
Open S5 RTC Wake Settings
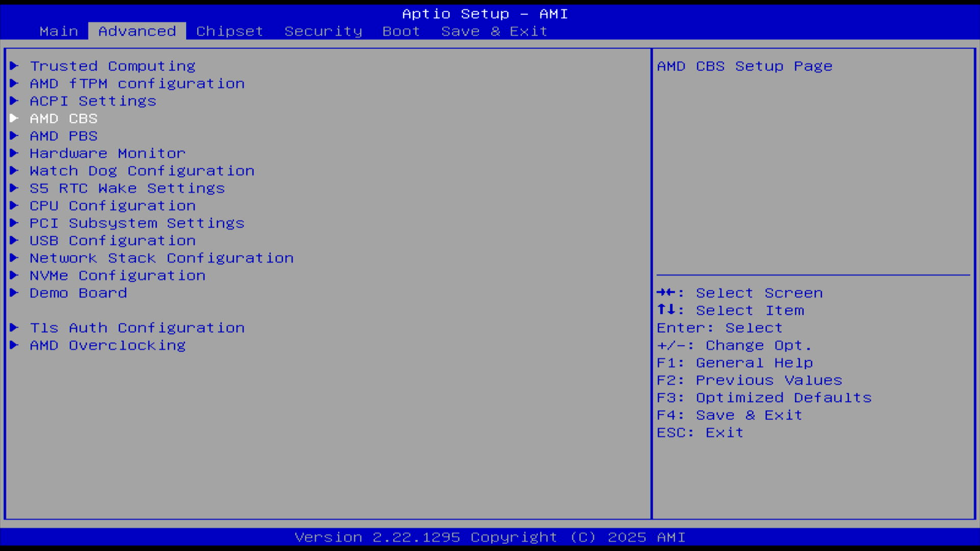(x=127, y=188)
